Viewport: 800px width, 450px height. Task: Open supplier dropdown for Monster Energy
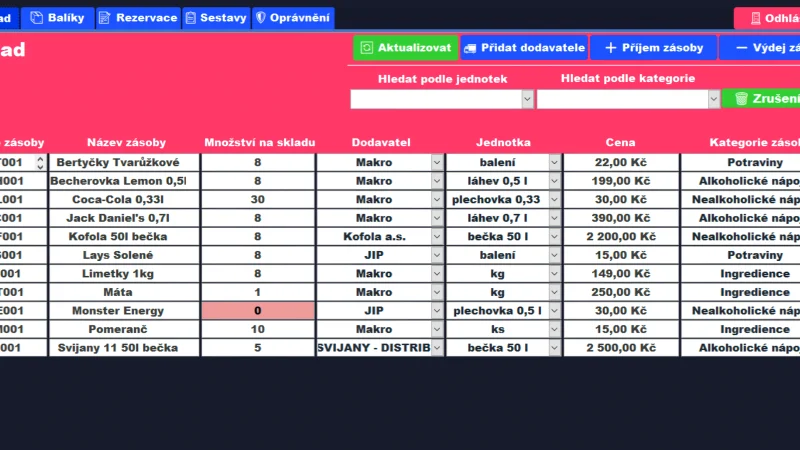tap(437, 311)
